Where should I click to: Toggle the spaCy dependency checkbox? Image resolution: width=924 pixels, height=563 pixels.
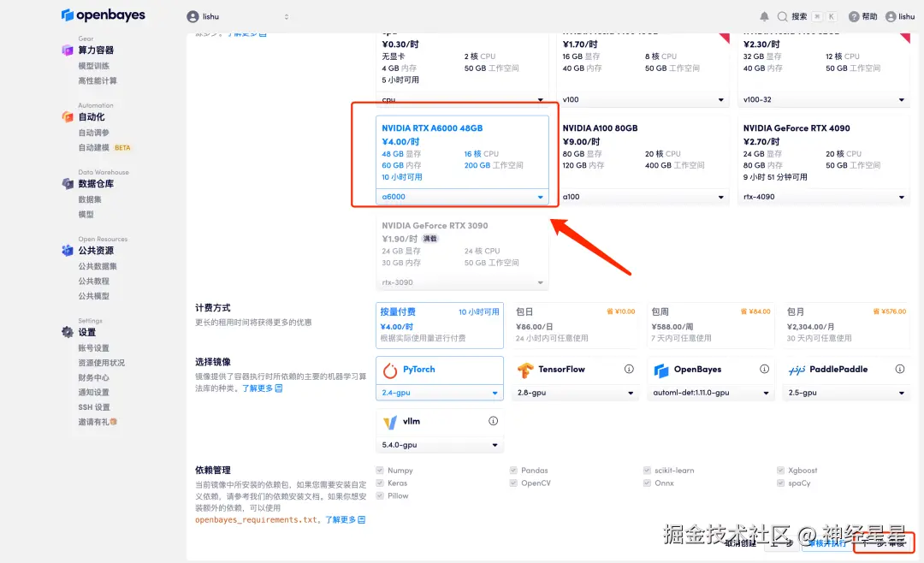pyautogui.click(x=781, y=483)
